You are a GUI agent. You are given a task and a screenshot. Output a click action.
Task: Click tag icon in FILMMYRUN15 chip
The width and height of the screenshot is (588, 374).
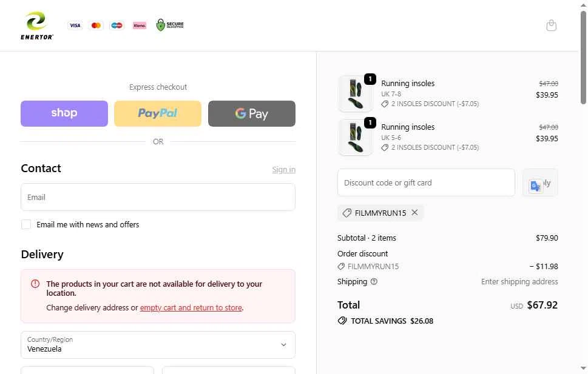pos(347,213)
